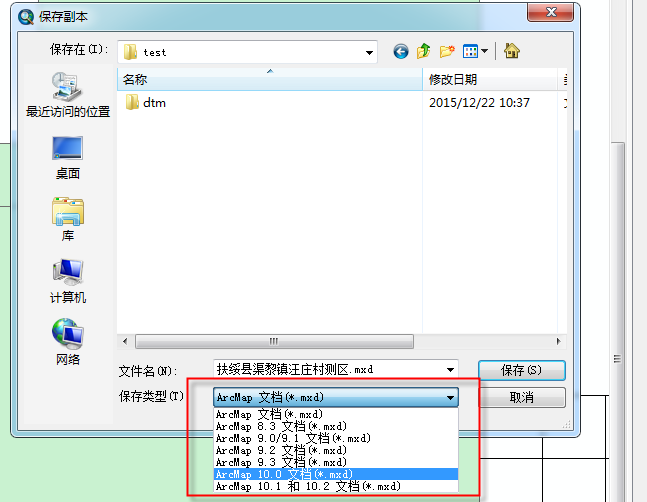Select ArcMap 10.0 文档 option
This screenshot has height=502, width=647.
(x=336, y=474)
